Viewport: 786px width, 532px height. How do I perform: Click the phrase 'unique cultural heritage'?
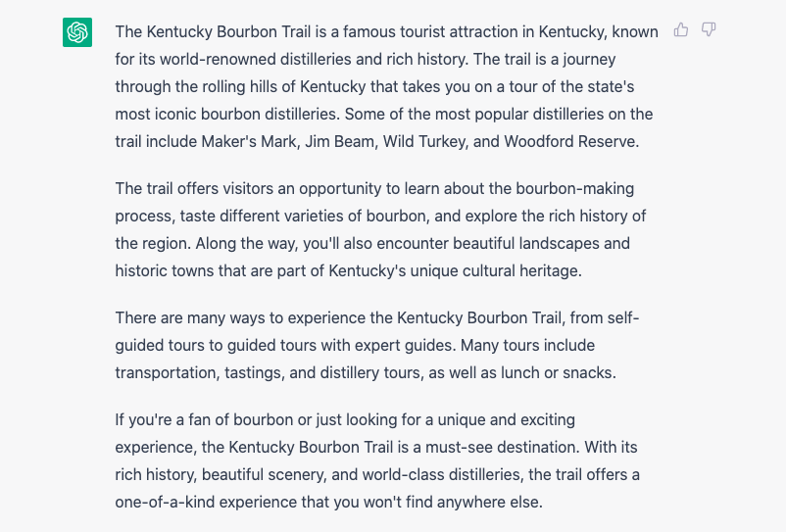click(495, 271)
